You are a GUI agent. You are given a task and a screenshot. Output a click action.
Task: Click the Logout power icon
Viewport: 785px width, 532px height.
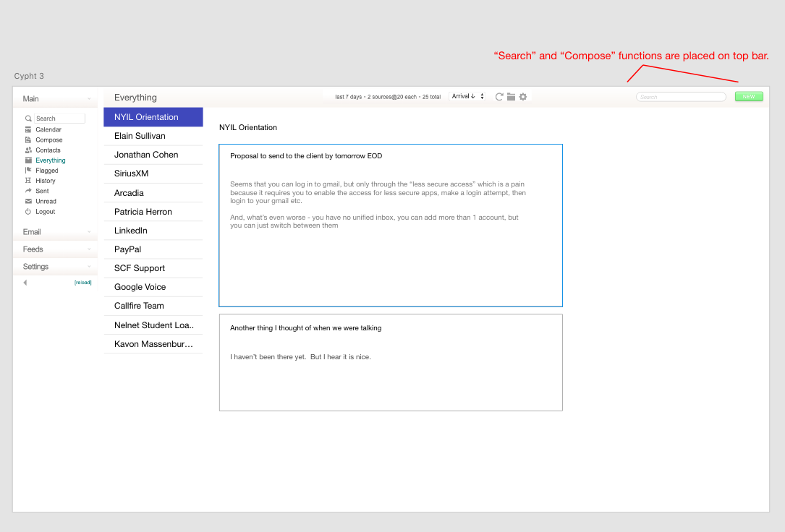28,212
